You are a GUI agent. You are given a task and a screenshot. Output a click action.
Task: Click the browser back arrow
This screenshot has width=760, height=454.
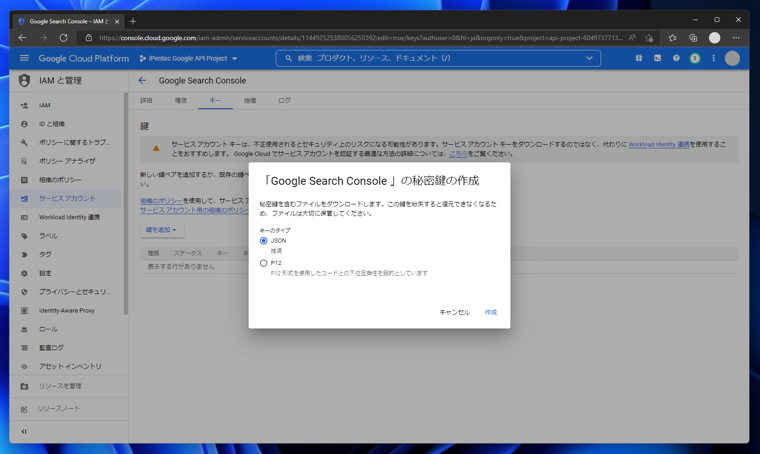[22, 37]
